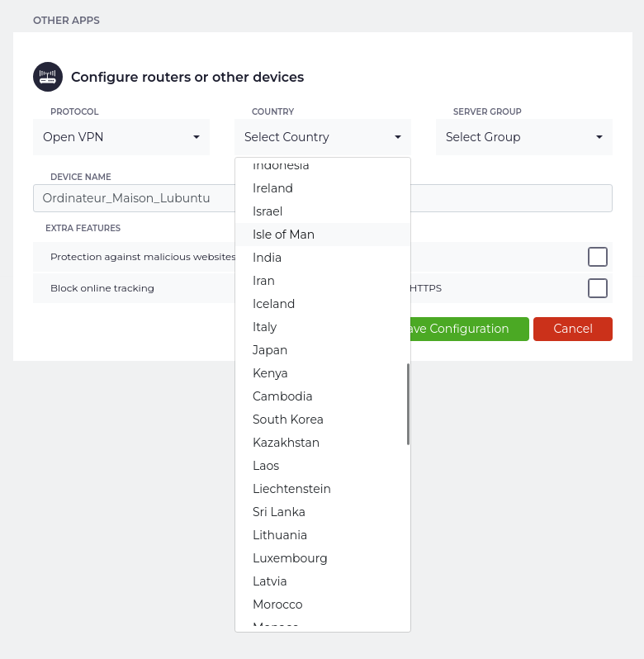Choose Luxembourg from the country options
644x659 pixels.
290,558
